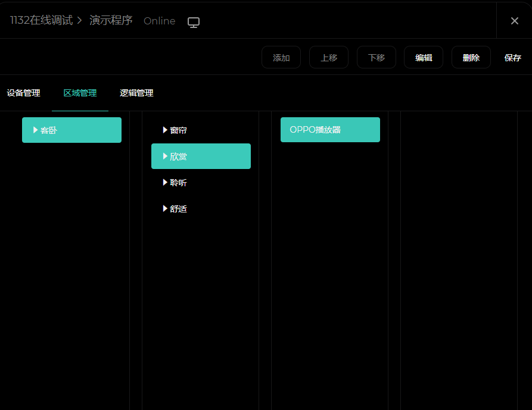Image resolution: width=532 pixels, height=410 pixels.
Task: Click the 演示程序 breadcrumb text
Action: [111, 20]
